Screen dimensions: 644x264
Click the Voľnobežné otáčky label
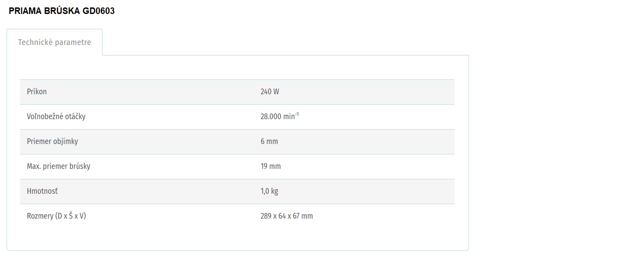(56, 117)
